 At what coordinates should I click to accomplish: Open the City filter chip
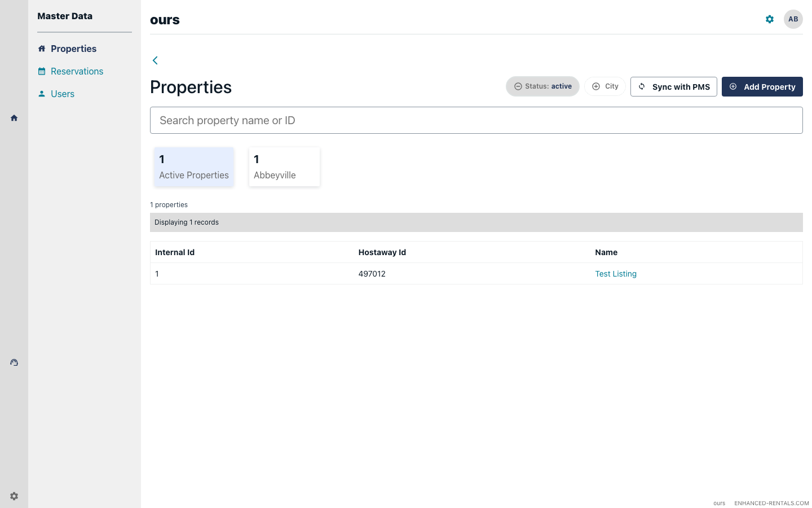(604, 86)
